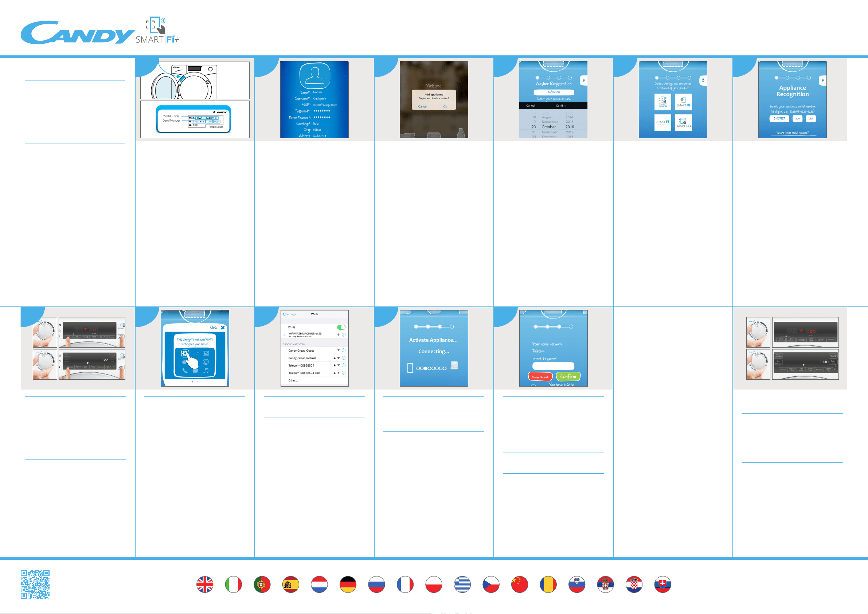This screenshot has width=868, height=614.
Task: Confirm Add appliance with Ok
Action: tap(445, 107)
